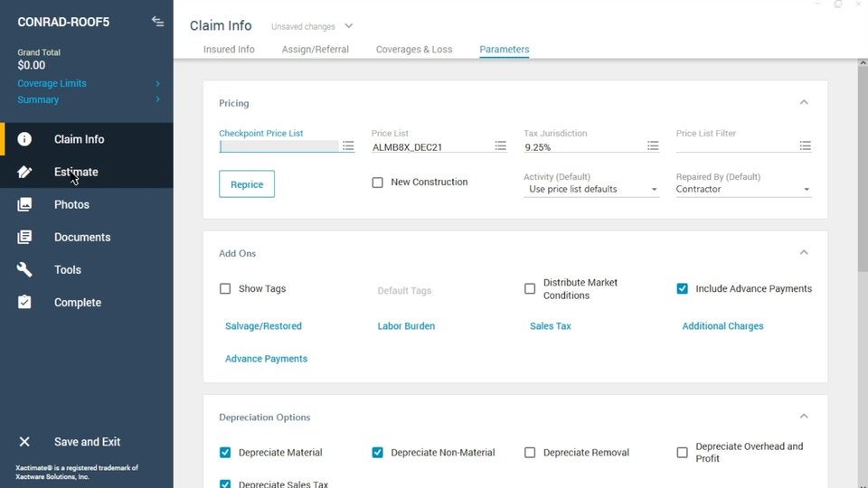The image size is (868, 488).
Task: Enable the New Construction checkbox
Action: click(378, 183)
